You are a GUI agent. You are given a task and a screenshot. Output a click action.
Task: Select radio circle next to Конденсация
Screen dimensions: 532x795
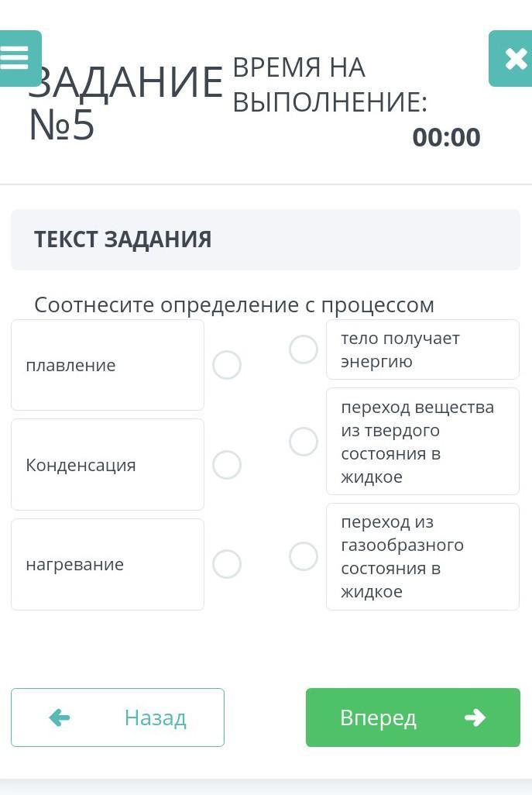click(226, 465)
